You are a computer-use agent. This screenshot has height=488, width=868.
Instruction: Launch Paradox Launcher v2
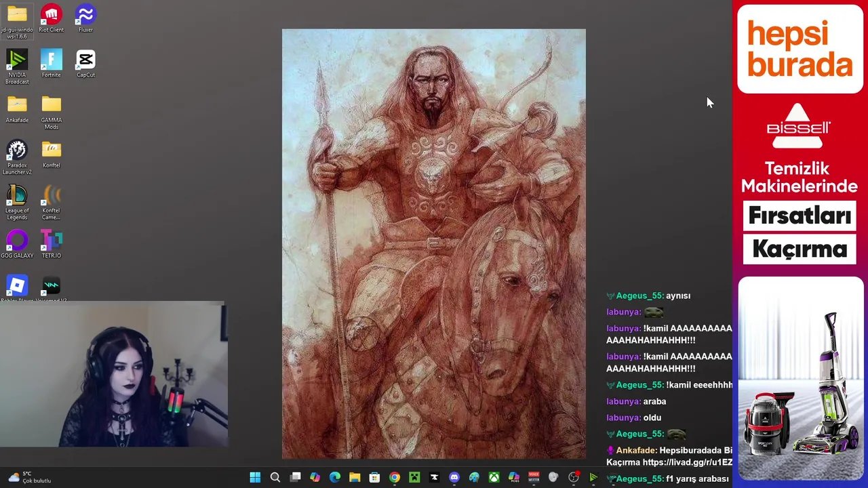pos(17,157)
